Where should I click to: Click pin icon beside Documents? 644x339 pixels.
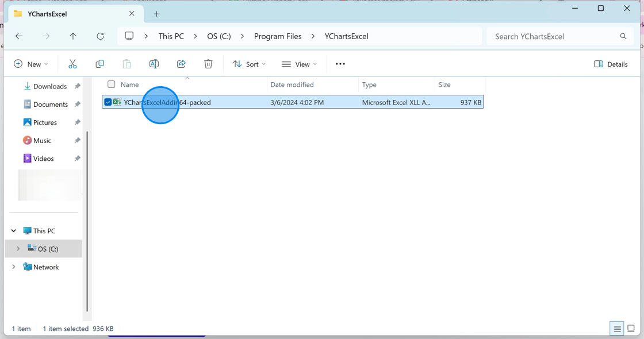pos(77,104)
